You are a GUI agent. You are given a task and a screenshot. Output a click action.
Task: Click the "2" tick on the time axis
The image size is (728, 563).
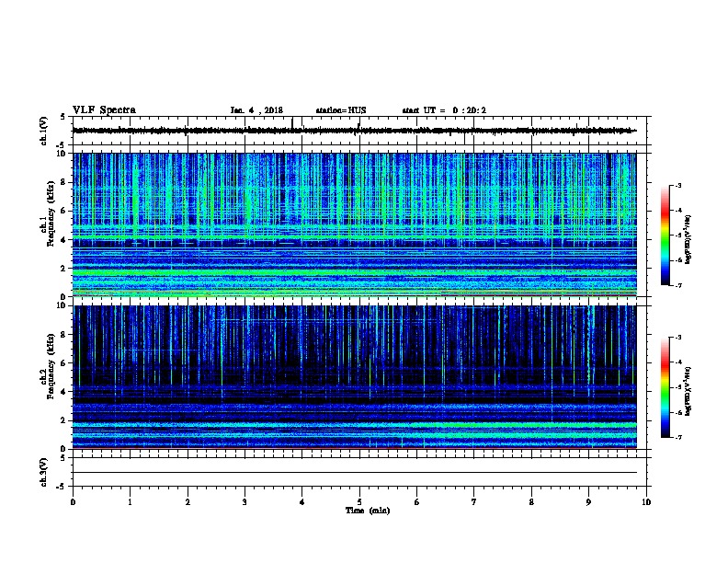(188, 502)
